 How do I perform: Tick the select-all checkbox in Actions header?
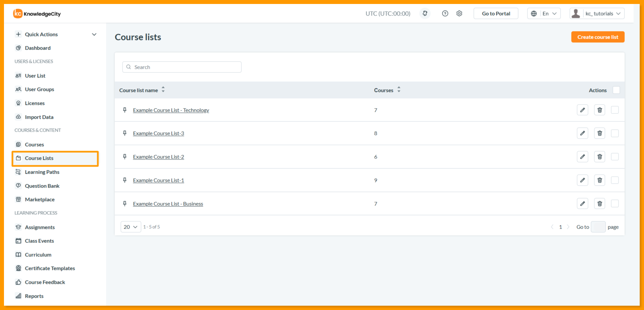pyautogui.click(x=616, y=90)
